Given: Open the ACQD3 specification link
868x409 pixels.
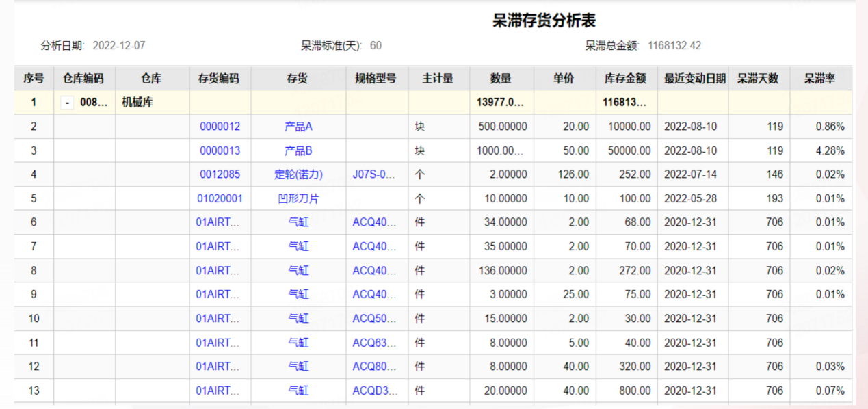Looking at the screenshot, I should 374,391.
